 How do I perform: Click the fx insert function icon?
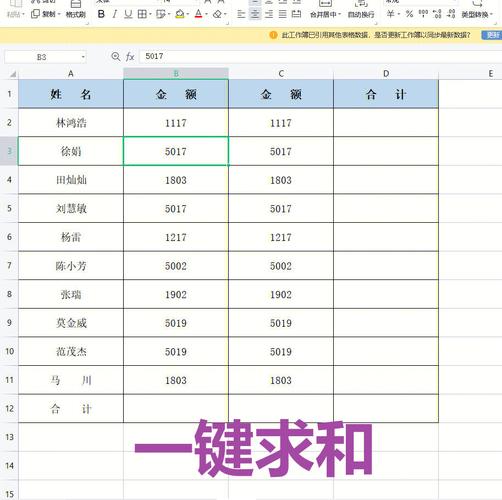coord(130,57)
